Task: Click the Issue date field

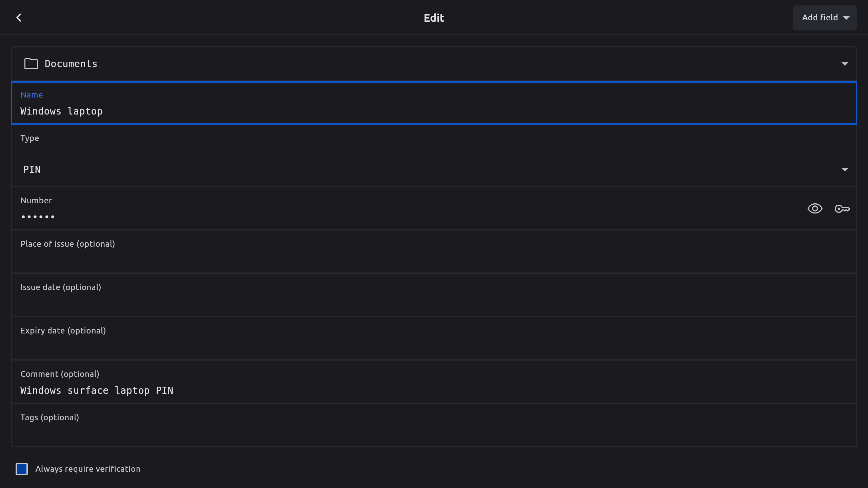Action: tap(434, 303)
